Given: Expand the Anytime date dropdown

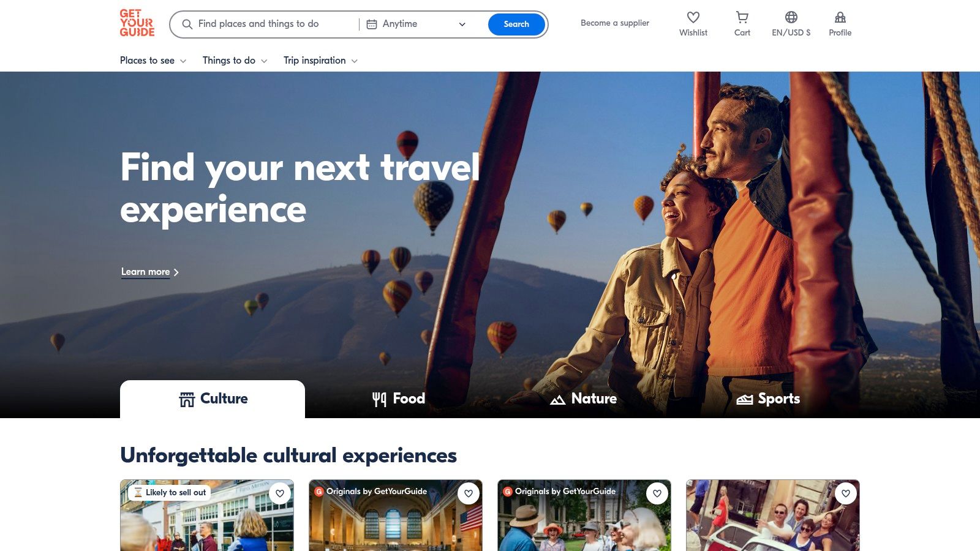Looking at the screenshot, I should 417,24.
